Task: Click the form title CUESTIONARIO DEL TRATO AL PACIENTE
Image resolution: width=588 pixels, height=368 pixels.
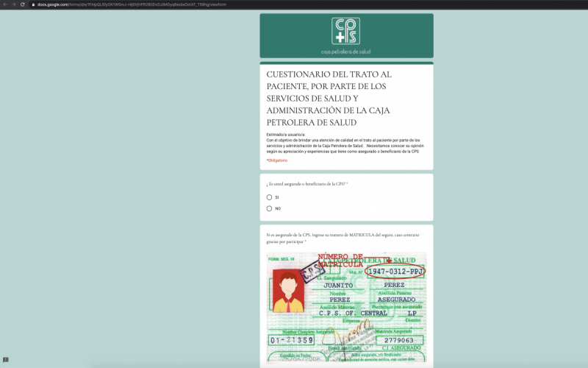Action: pyautogui.click(x=329, y=99)
